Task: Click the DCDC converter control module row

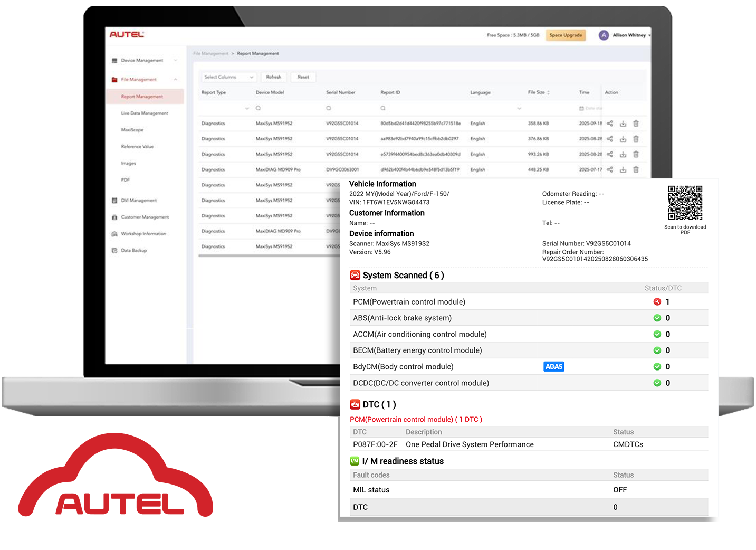Action: (x=529, y=383)
